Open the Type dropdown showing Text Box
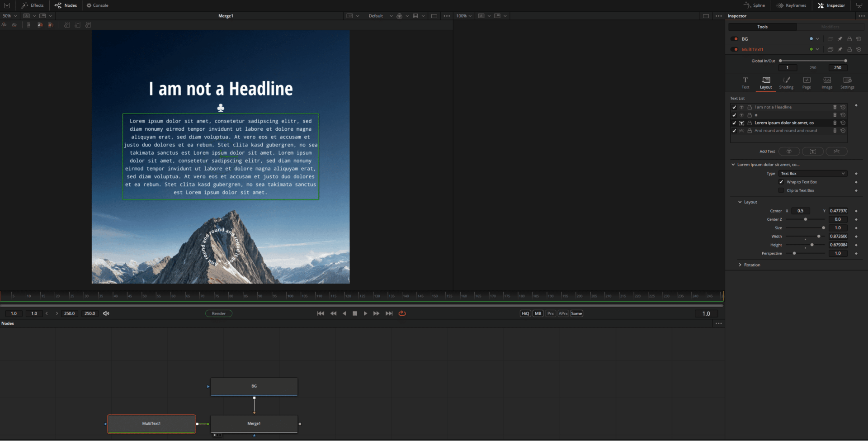Screen dimensions: 868x441 tap(812, 173)
